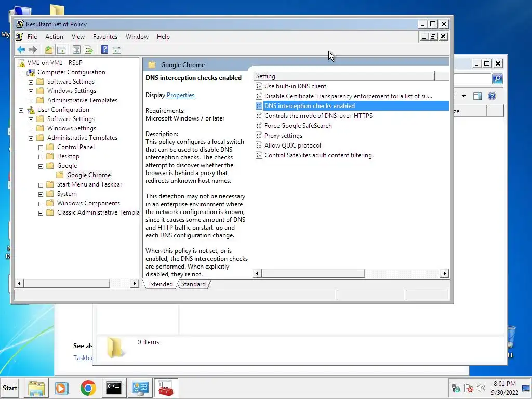Click the Back arrow in the toolbar
Screen dimensions: 532x399
21,50
